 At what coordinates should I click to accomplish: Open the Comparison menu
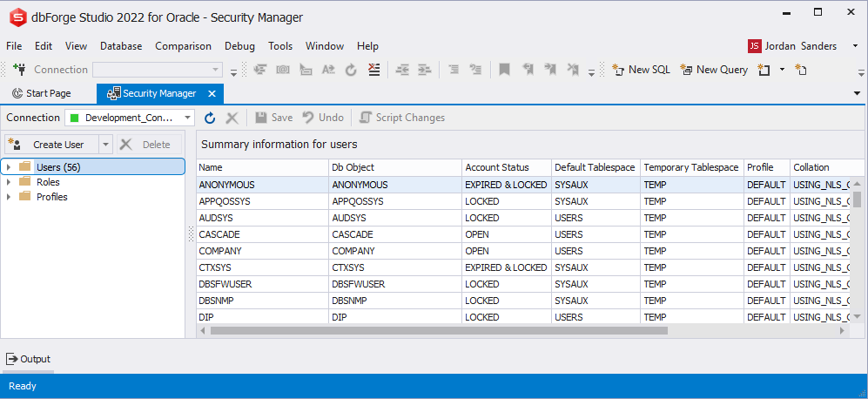pos(183,46)
